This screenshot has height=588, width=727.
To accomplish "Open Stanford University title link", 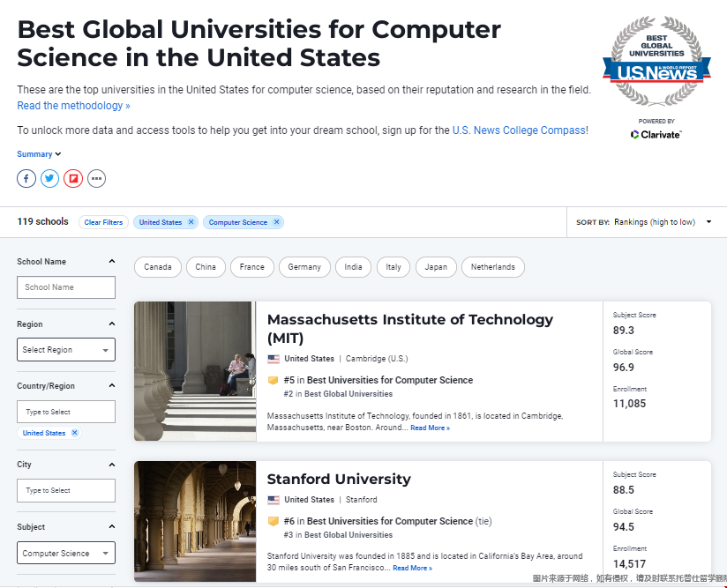I will 339,479.
